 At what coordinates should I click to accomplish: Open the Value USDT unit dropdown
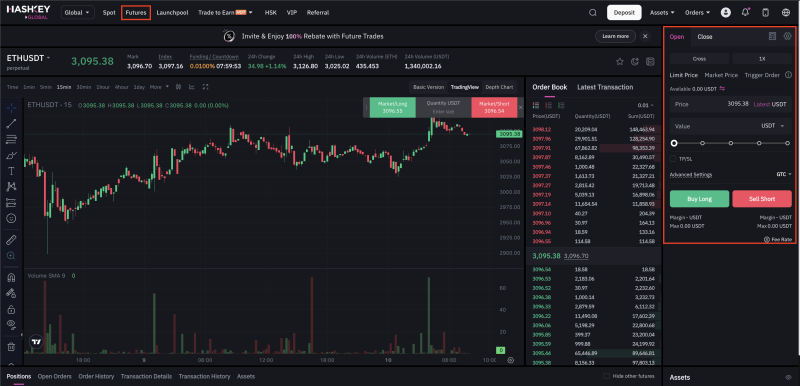(x=772, y=126)
